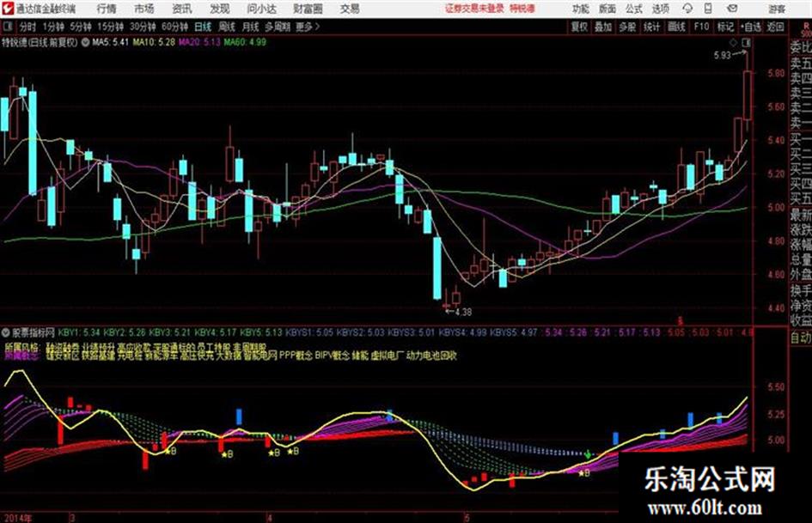Switch to the 30分钟 period
The width and height of the screenshot is (812, 523).
coord(143,27)
